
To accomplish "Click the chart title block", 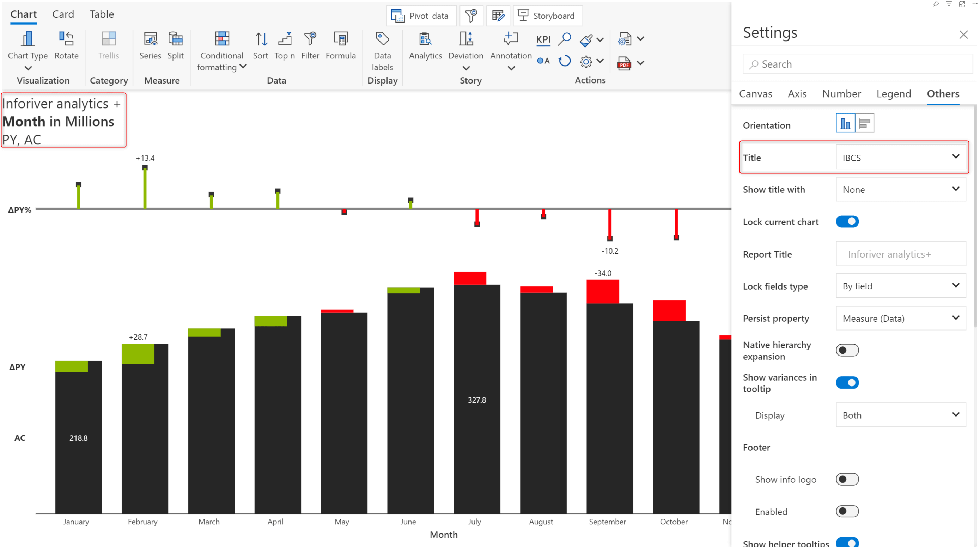I will click(x=63, y=120).
